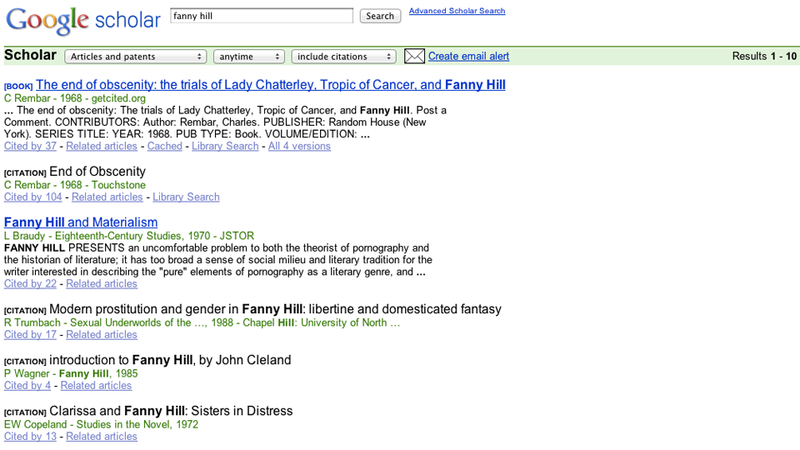Focus the search box containing fanny hill
Screen dimensions: 800x450
coord(261,16)
